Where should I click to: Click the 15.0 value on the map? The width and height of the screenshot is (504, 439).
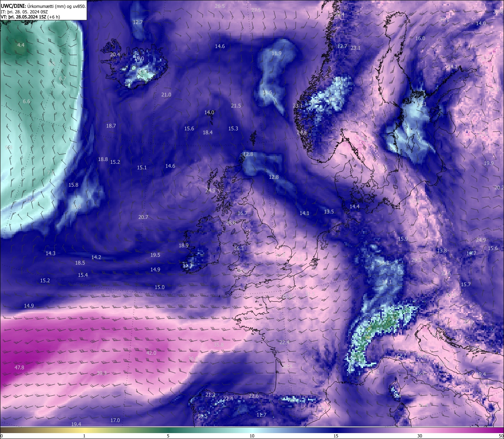159,287
